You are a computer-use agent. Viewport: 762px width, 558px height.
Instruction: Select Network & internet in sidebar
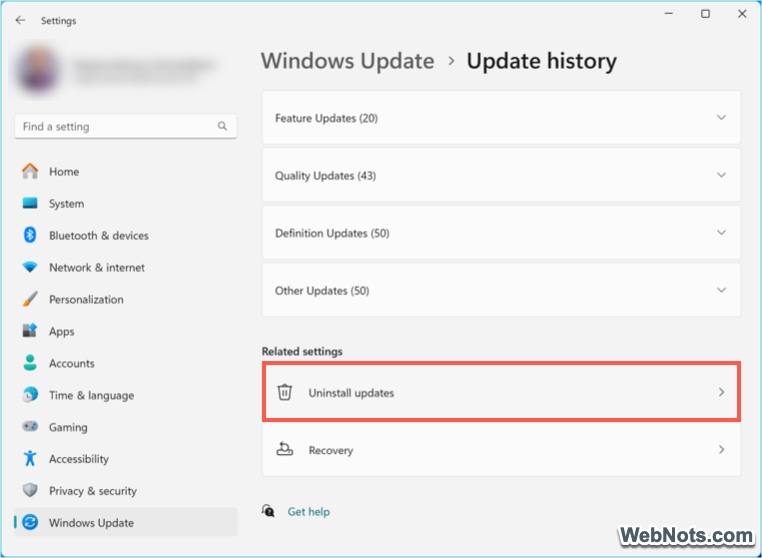click(125, 267)
